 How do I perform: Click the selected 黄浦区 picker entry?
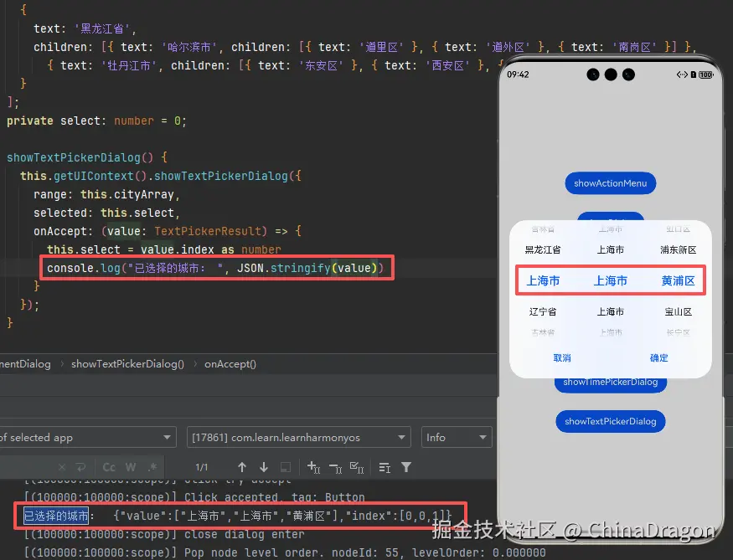679,280
